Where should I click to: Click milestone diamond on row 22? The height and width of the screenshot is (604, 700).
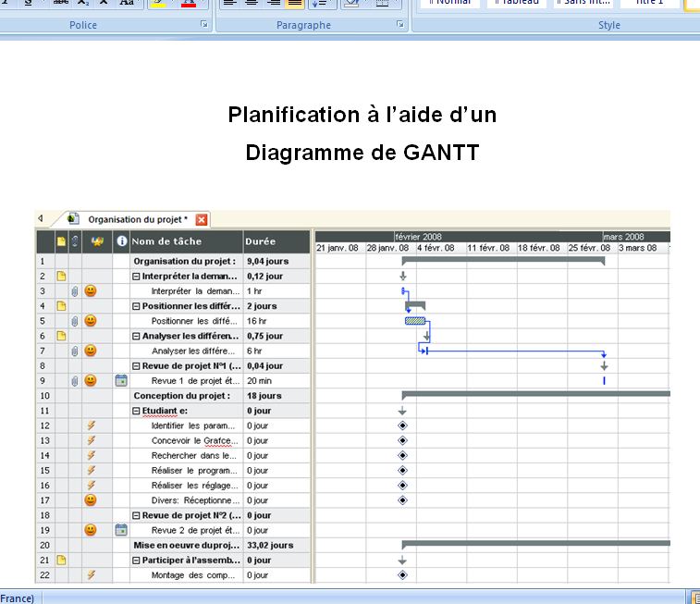pos(402,575)
